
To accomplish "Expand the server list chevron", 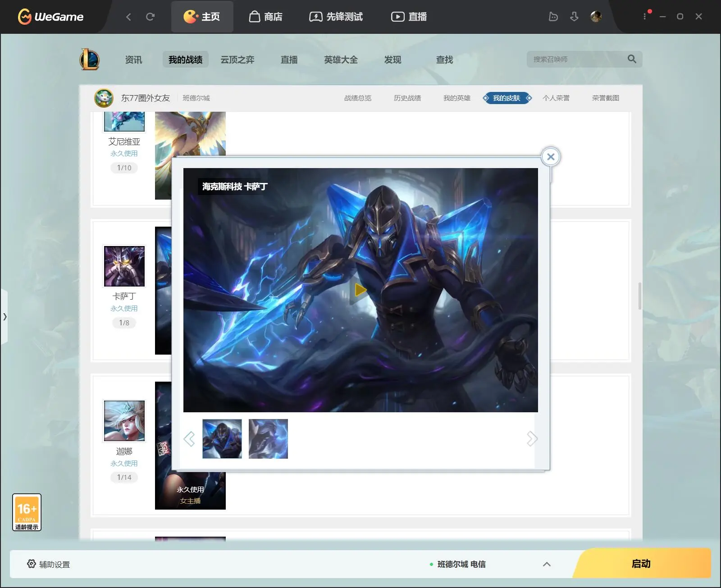I will click(x=547, y=564).
